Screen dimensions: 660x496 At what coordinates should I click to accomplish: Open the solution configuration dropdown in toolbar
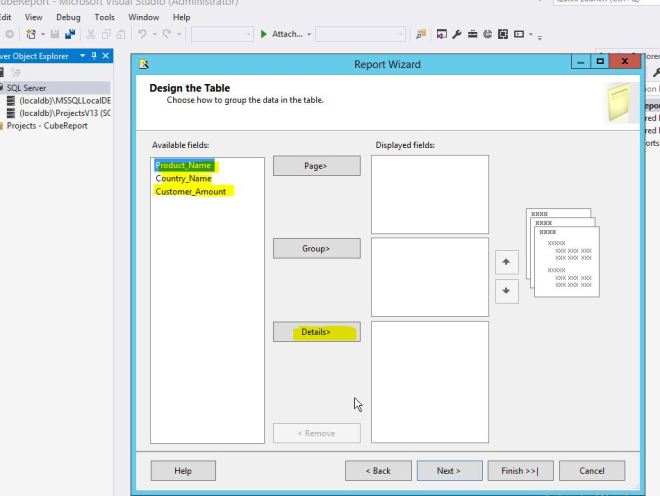point(222,34)
